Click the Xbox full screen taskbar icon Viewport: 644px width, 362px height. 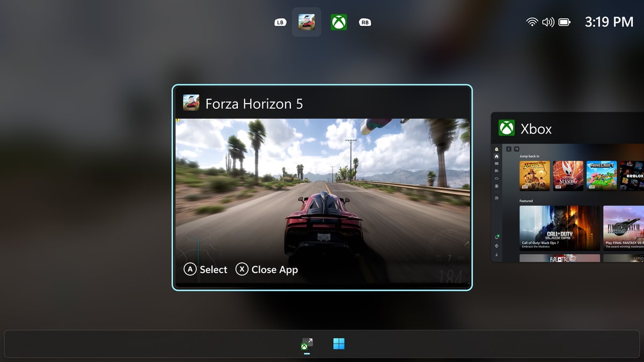pos(306,344)
